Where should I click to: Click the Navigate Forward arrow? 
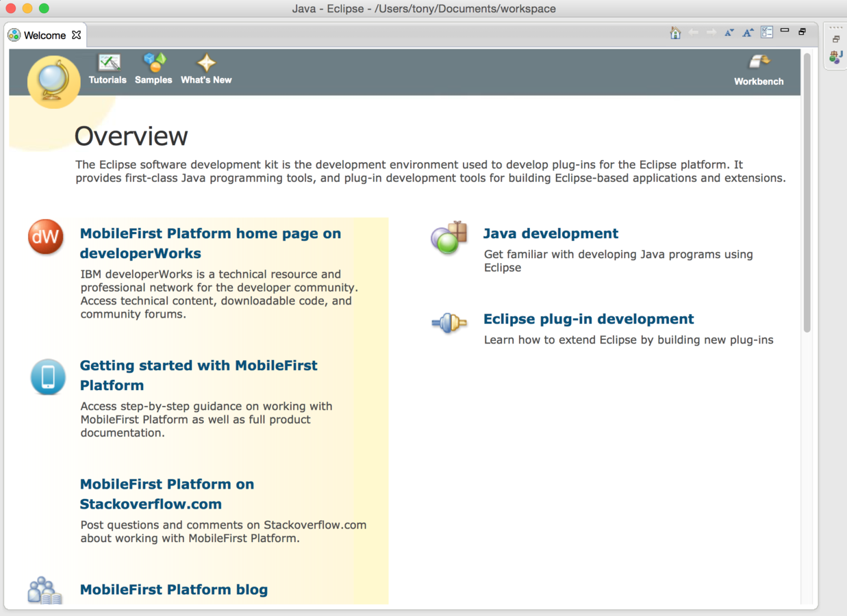(x=711, y=33)
